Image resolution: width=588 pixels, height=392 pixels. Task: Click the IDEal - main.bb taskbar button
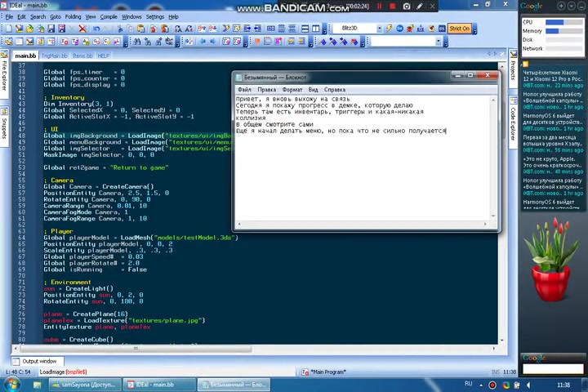click(x=157, y=383)
